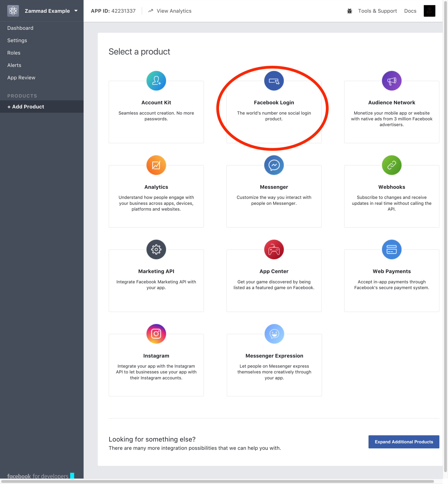Open the View Analytics link
This screenshot has width=448, height=484.
click(x=174, y=11)
